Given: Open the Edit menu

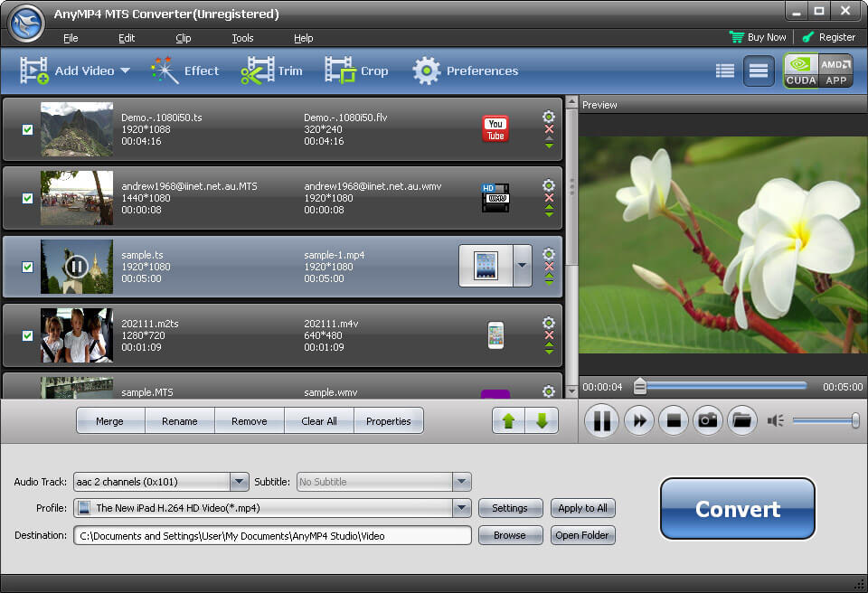Looking at the screenshot, I should point(127,38).
